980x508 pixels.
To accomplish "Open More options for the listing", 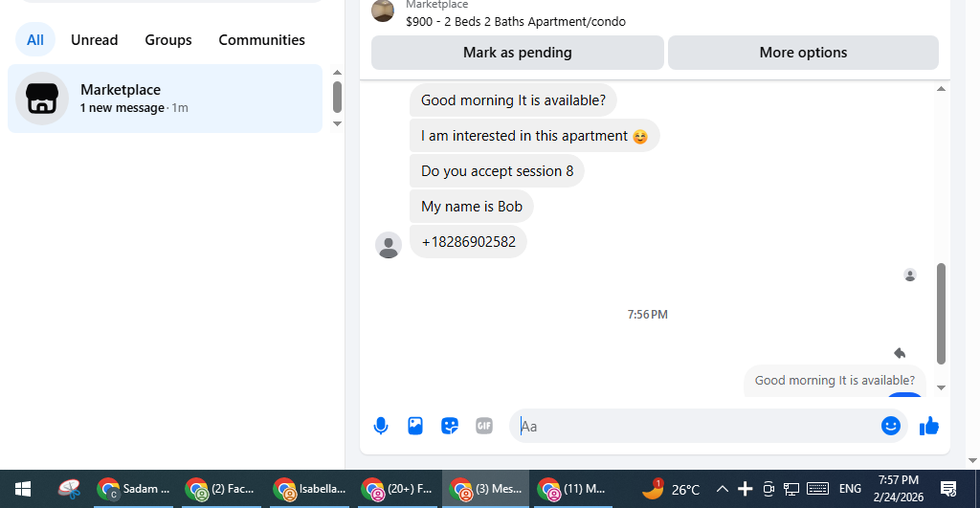I will 803,53.
